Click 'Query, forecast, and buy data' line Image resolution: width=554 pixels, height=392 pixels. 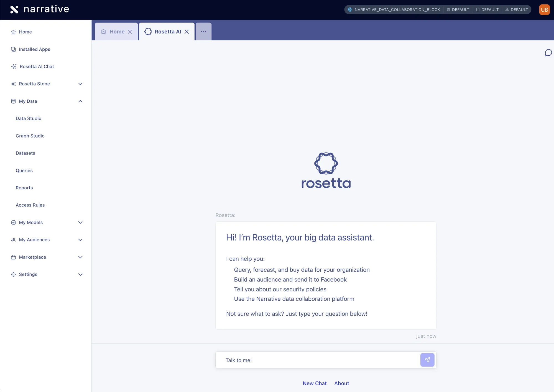[302, 270]
